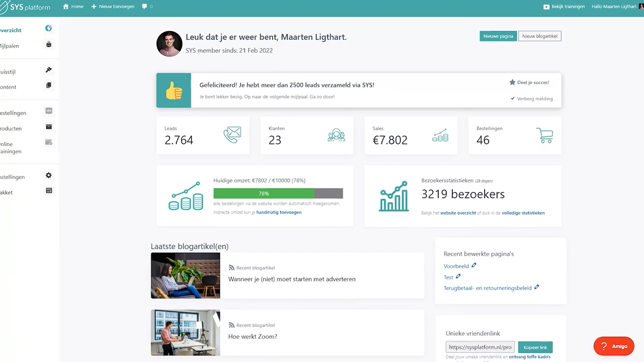Image resolution: width=644 pixels, height=362 pixels.
Task: Open the handmatig toevoegen link
Action: (x=279, y=212)
